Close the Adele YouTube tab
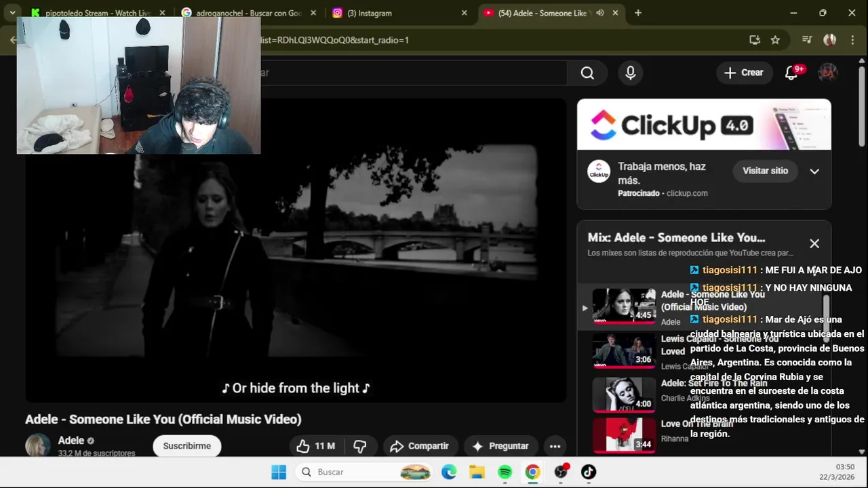 click(615, 13)
